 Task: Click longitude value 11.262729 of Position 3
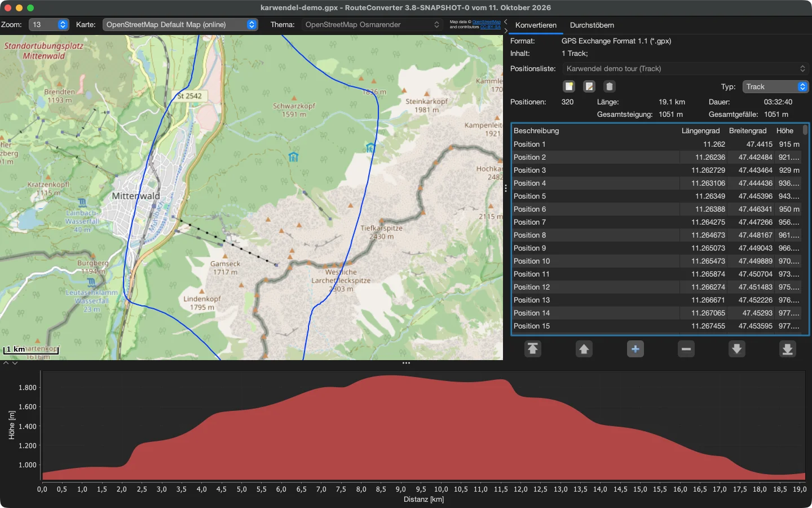(708, 170)
